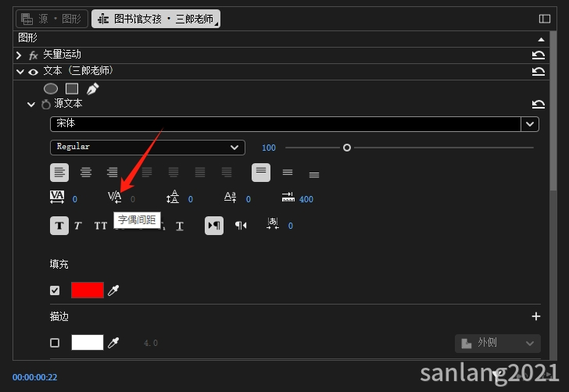Create a 4-point rectangle mask
This screenshot has height=392, width=569.
(72, 88)
